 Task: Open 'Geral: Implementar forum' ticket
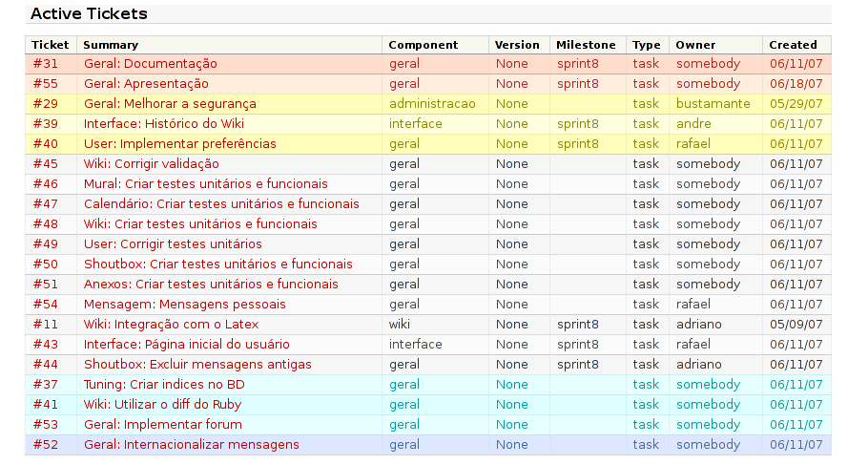click(163, 425)
